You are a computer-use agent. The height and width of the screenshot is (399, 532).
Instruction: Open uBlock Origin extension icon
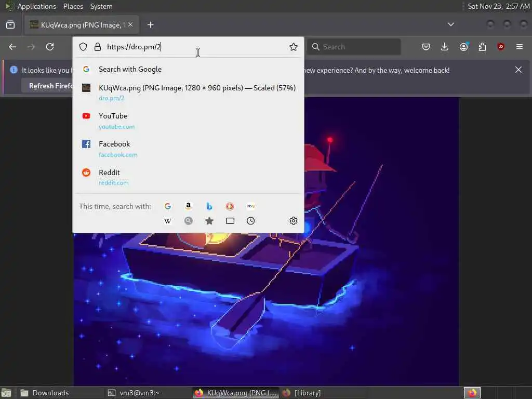click(501, 46)
